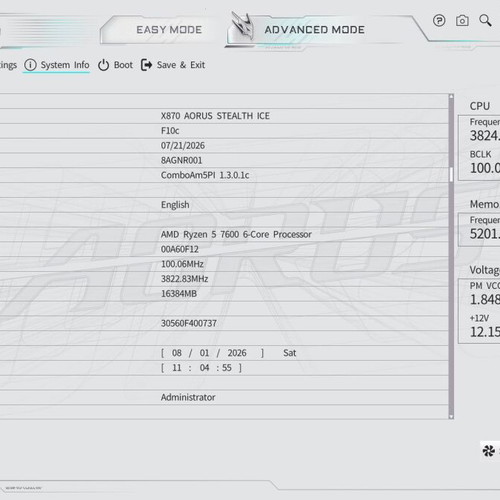500x500 pixels.
Task: Click the Boot power icon
Action: pyautogui.click(x=103, y=65)
